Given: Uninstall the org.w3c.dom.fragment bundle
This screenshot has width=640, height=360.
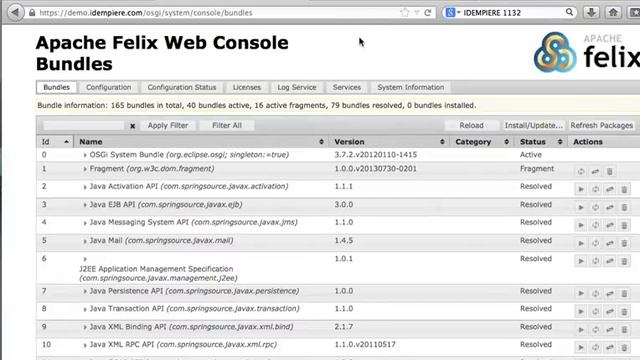Looking at the screenshot, I should [x=610, y=172].
